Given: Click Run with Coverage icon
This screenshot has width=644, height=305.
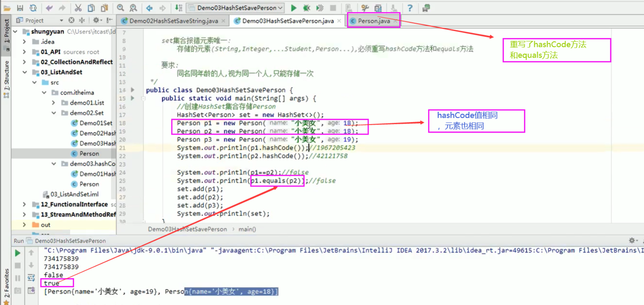Looking at the screenshot, I should click(x=320, y=7).
